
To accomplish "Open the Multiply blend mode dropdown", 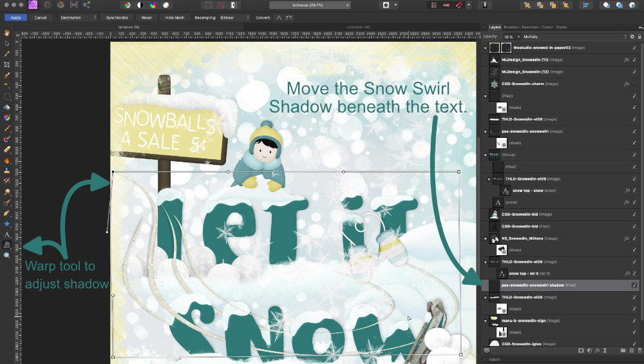I will click(x=575, y=37).
